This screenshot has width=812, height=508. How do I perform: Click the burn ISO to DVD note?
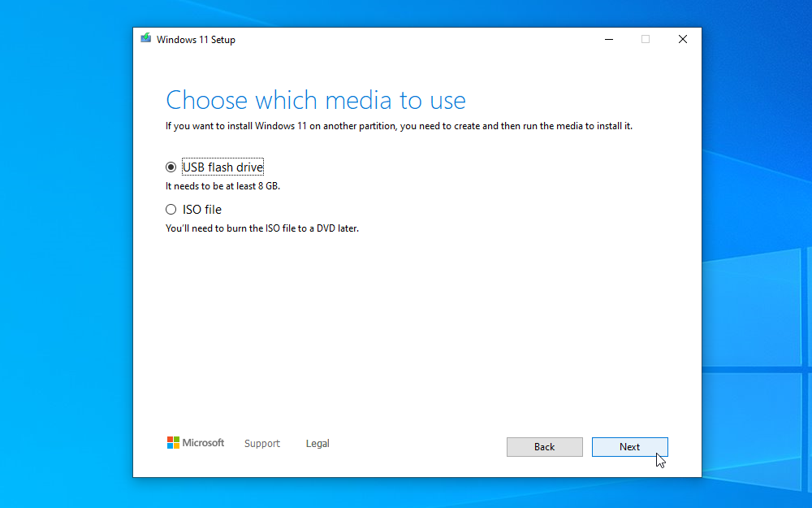point(261,228)
